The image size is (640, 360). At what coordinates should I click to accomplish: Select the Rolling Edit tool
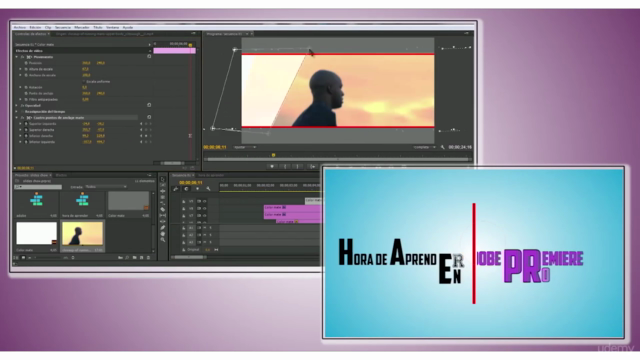pyautogui.click(x=162, y=197)
